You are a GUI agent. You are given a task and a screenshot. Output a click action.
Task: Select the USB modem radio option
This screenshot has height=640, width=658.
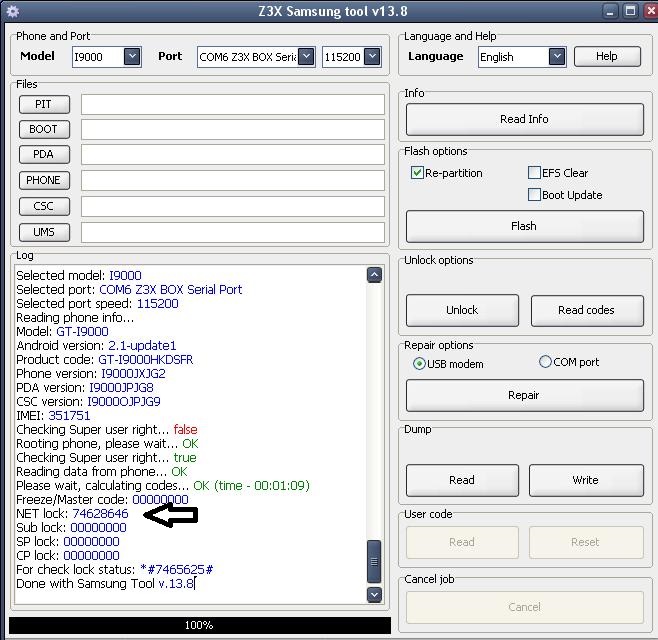tap(419, 363)
